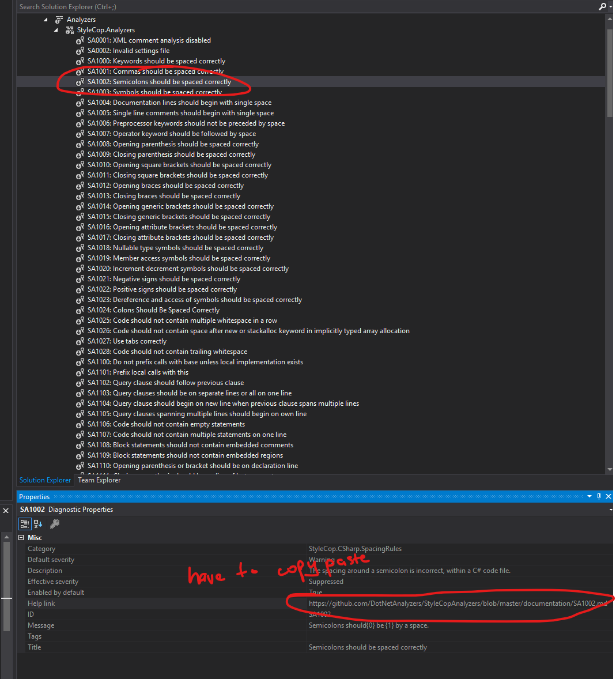Select SA1026: stackalloc keyword rule
The image size is (616, 679).
click(248, 331)
